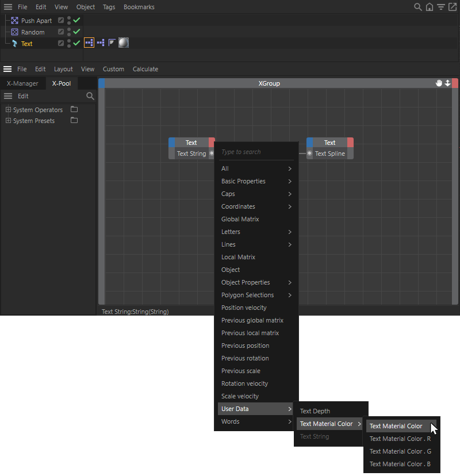Click the home icon near the top right
460x476 pixels.
(429, 7)
